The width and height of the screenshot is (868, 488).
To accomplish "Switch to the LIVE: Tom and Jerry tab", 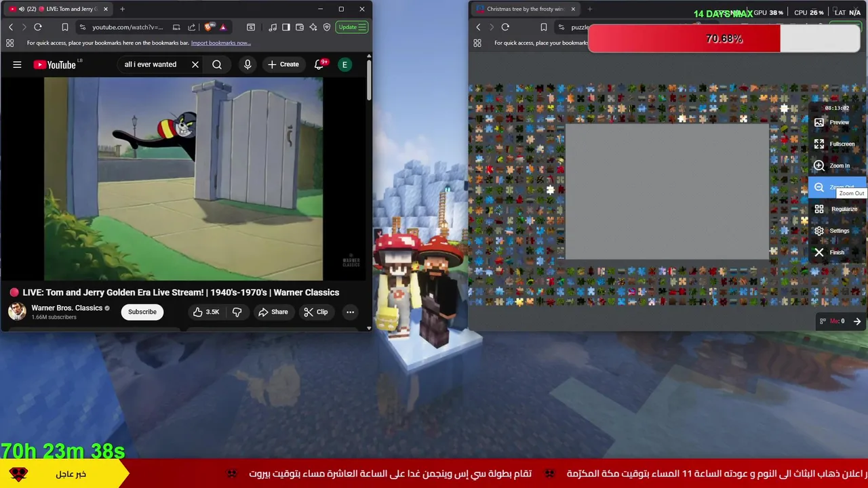I will [58, 9].
